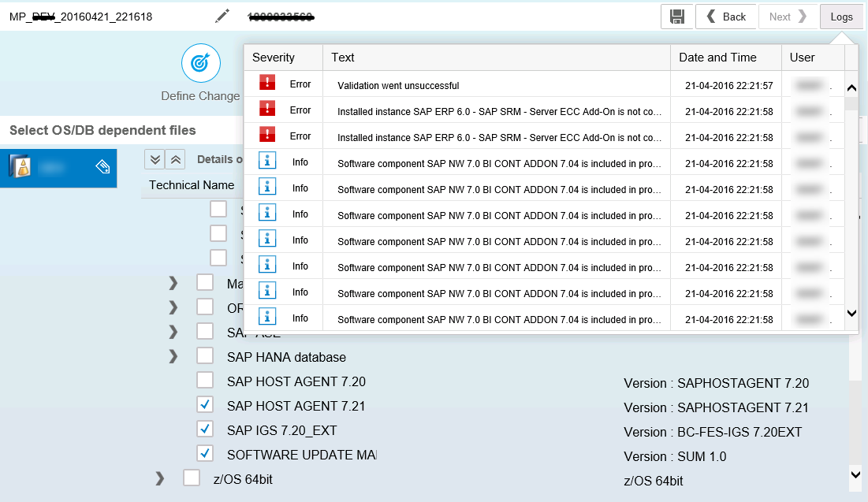The width and height of the screenshot is (868, 502).
Task: Check the OR row checkbox
Action: [x=205, y=306]
